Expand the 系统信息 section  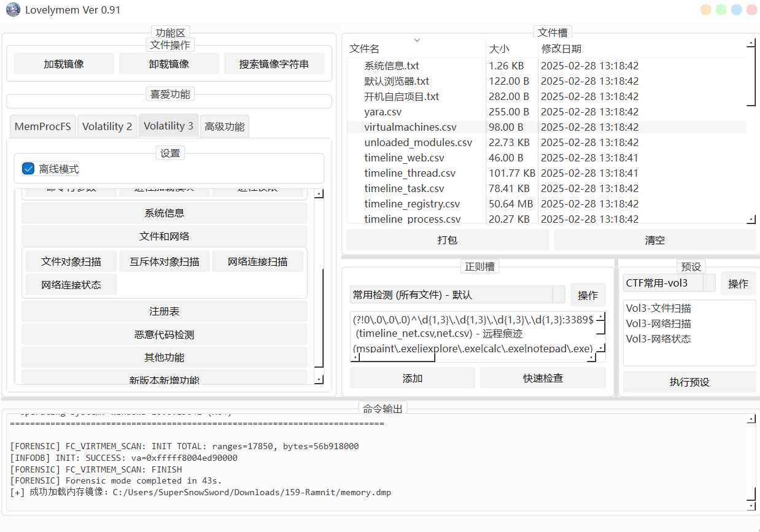[164, 213]
